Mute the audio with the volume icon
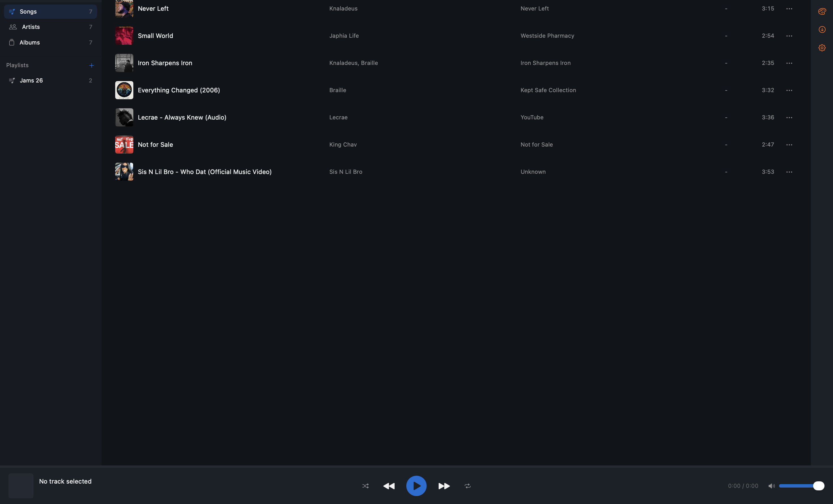 point(771,486)
